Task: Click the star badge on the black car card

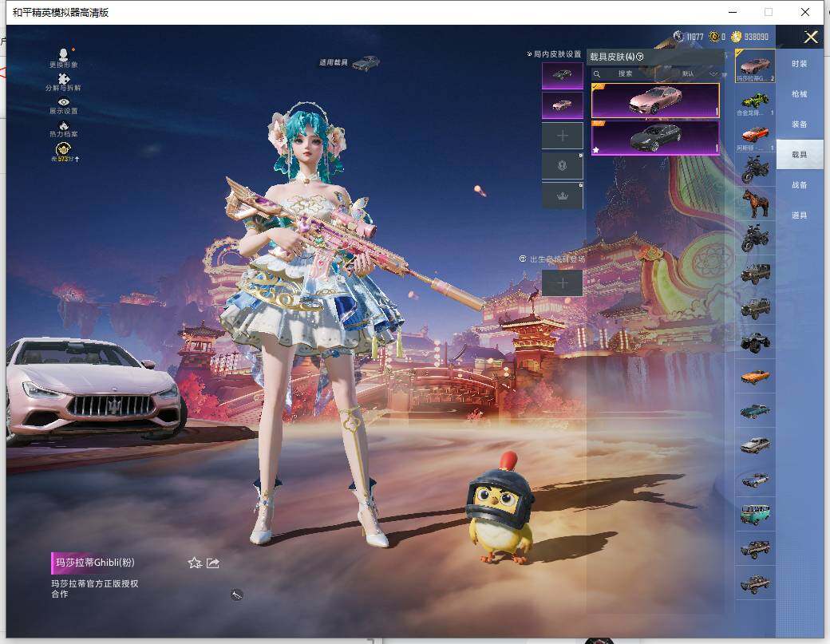Action: pos(596,150)
